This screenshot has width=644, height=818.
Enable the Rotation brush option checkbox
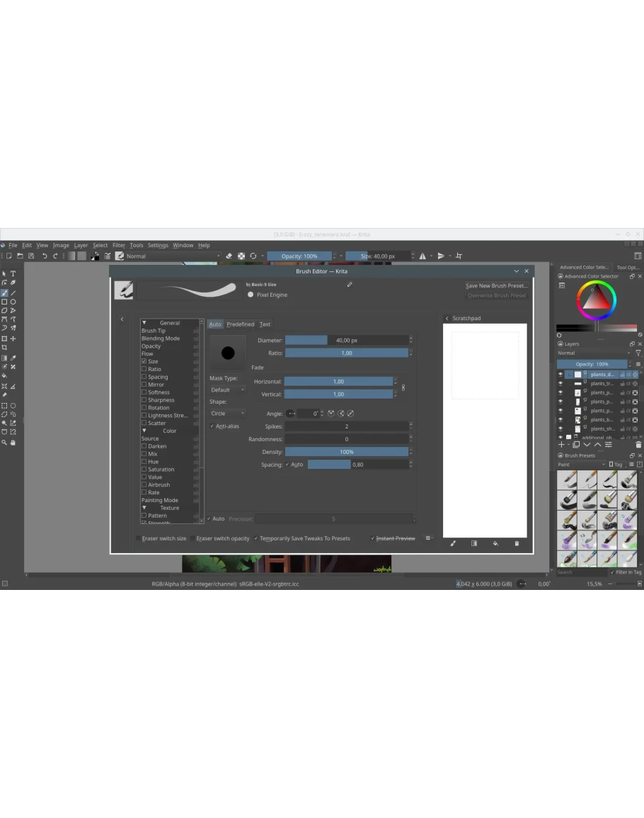tap(144, 408)
